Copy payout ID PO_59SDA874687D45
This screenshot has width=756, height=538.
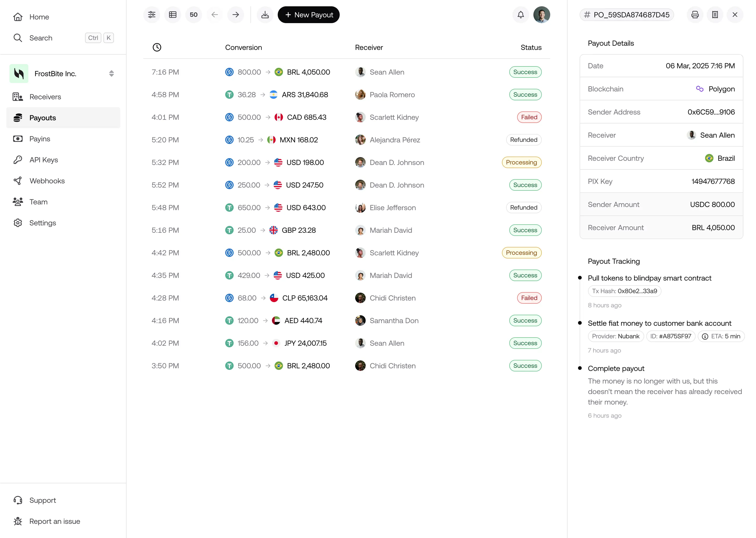(x=627, y=14)
